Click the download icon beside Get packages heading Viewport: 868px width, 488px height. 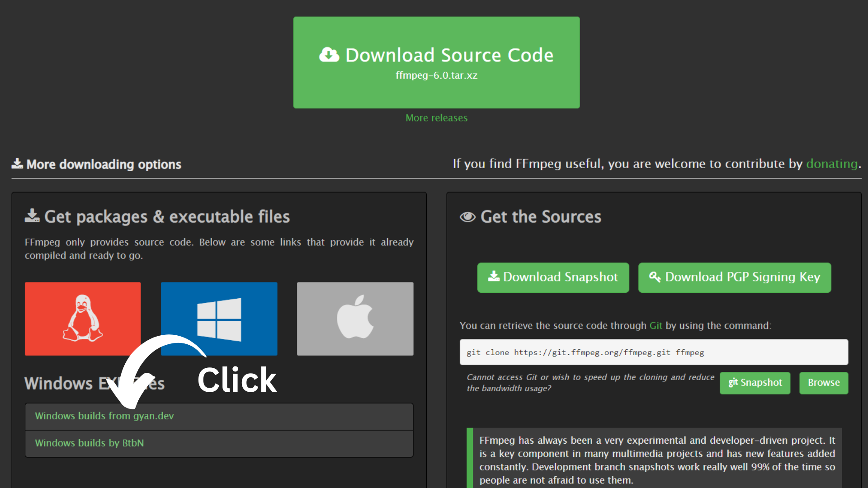coord(32,216)
